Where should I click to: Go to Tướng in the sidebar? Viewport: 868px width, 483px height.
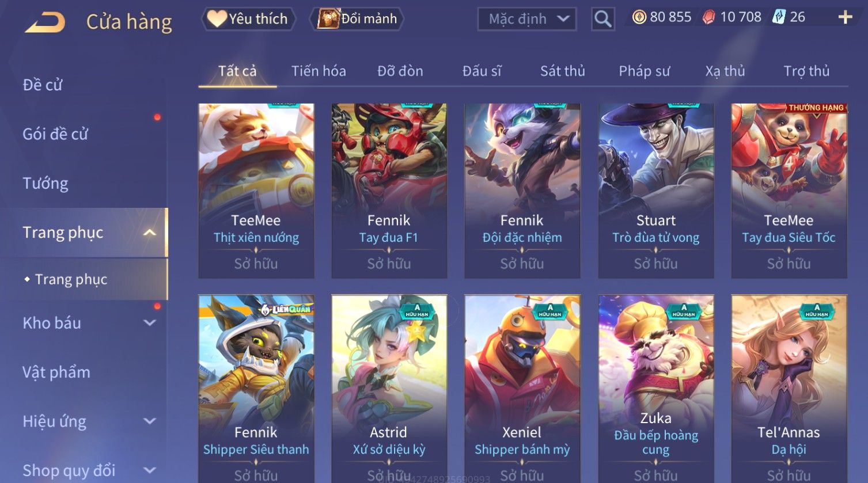pyautogui.click(x=46, y=183)
